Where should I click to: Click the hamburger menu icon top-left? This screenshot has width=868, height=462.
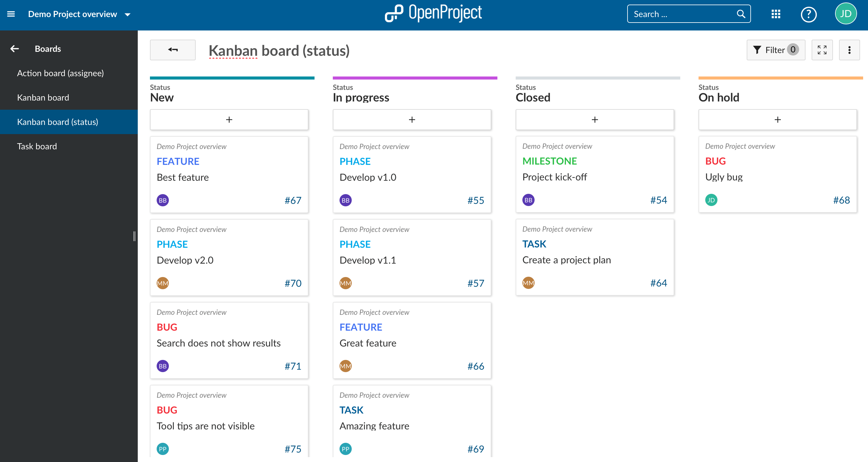11,14
